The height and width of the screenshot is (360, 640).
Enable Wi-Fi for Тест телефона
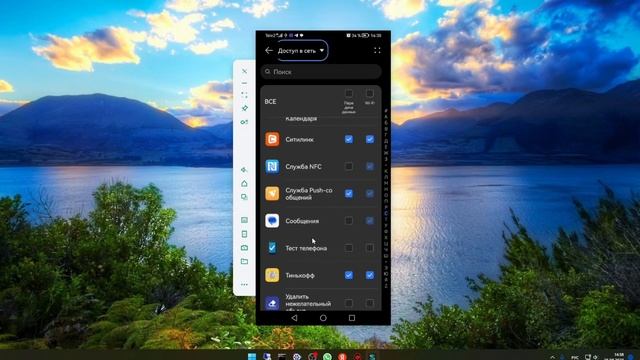369,248
